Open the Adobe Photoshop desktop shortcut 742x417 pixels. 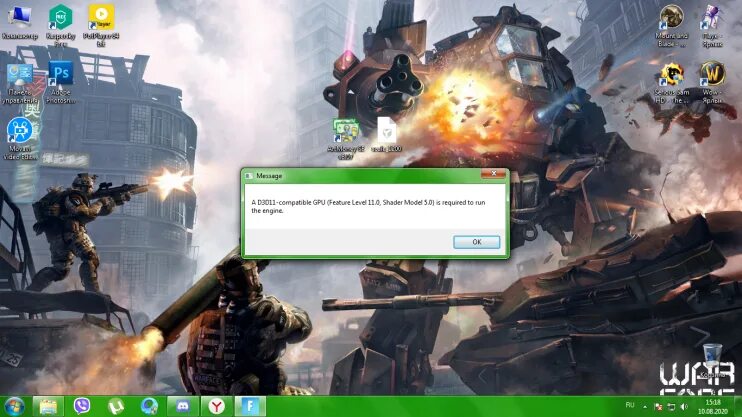(x=61, y=82)
